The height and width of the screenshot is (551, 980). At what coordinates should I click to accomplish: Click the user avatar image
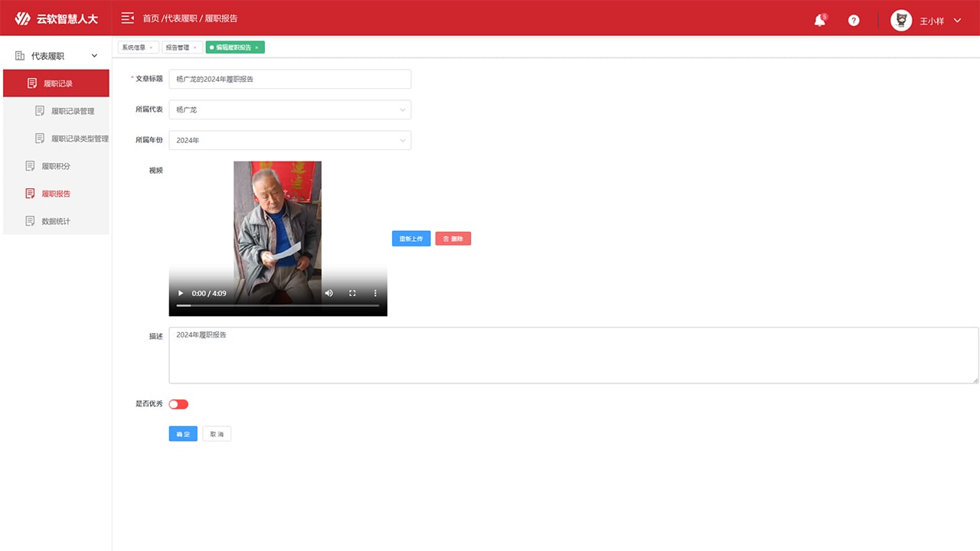click(x=901, y=21)
